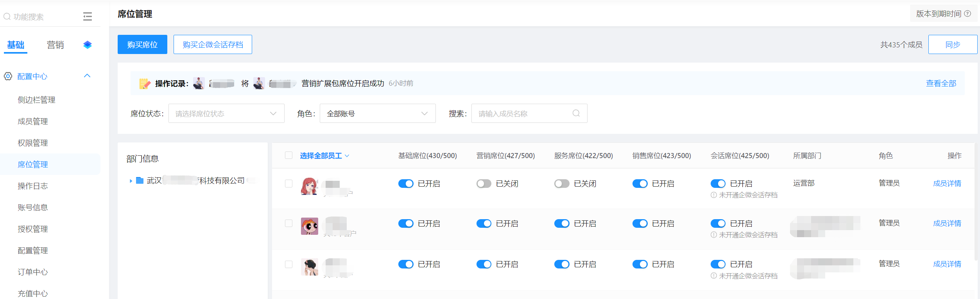Check the third member row checkbox
The height and width of the screenshot is (299, 980).
tap(288, 264)
